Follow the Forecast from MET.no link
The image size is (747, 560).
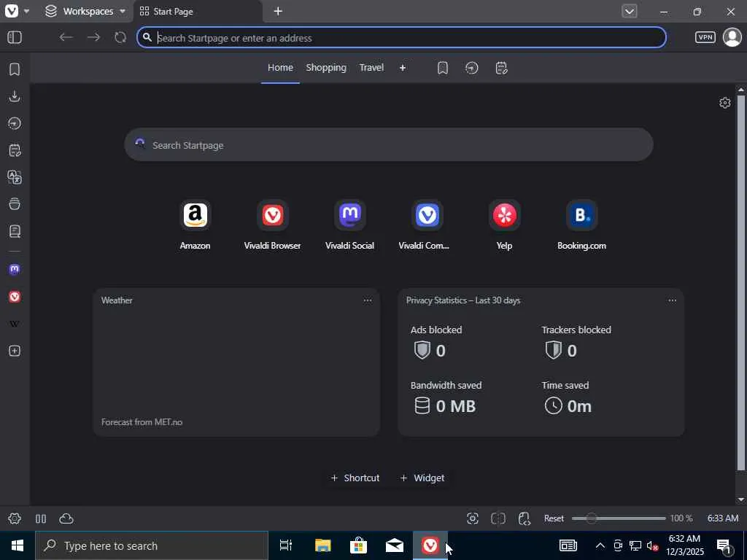(x=142, y=422)
